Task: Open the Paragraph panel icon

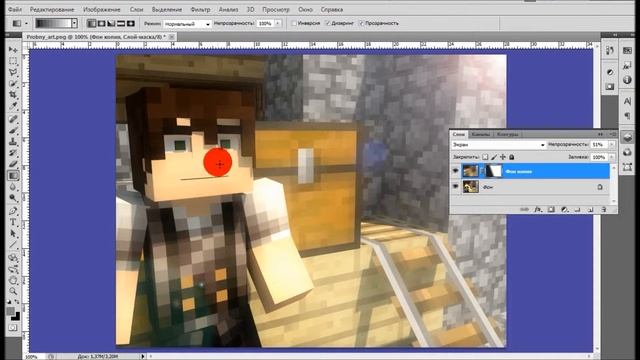Action: (x=627, y=116)
